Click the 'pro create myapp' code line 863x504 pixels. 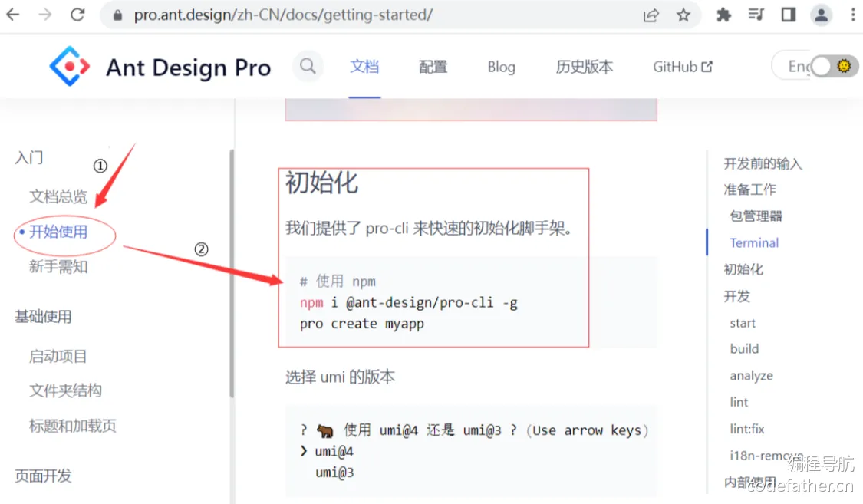pyautogui.click(x=361, y=324)
